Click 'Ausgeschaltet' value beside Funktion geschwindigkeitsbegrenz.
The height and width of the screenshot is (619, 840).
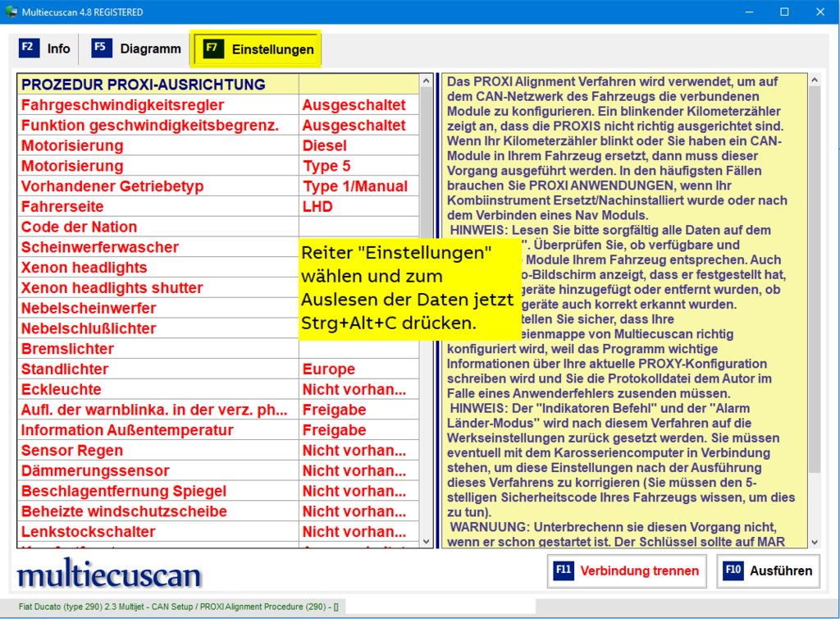(x=354, y=126)
